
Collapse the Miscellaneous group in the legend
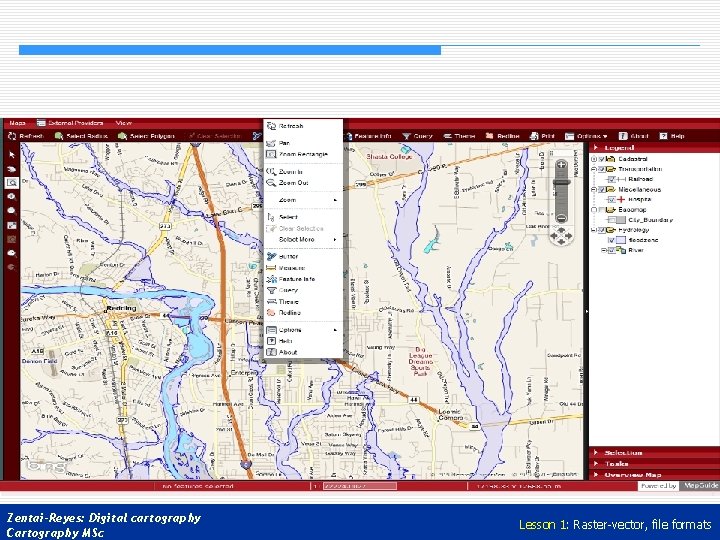[x=594, y=189]
